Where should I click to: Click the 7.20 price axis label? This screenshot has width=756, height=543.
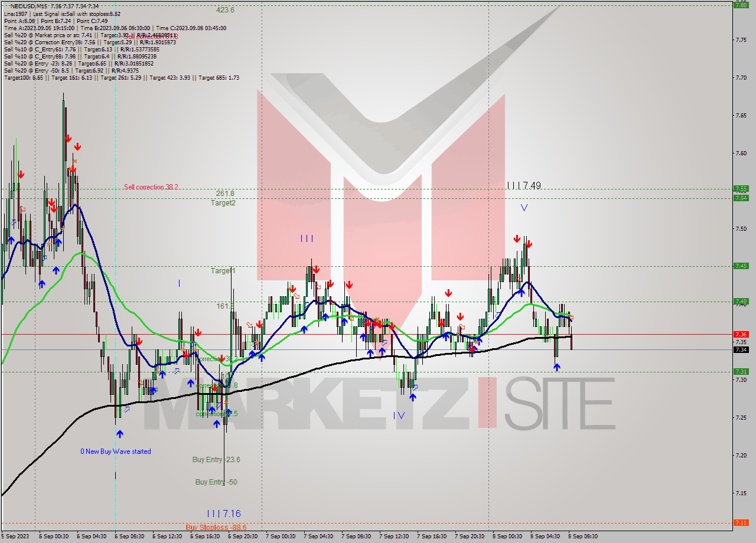click(x=741, y=455)
